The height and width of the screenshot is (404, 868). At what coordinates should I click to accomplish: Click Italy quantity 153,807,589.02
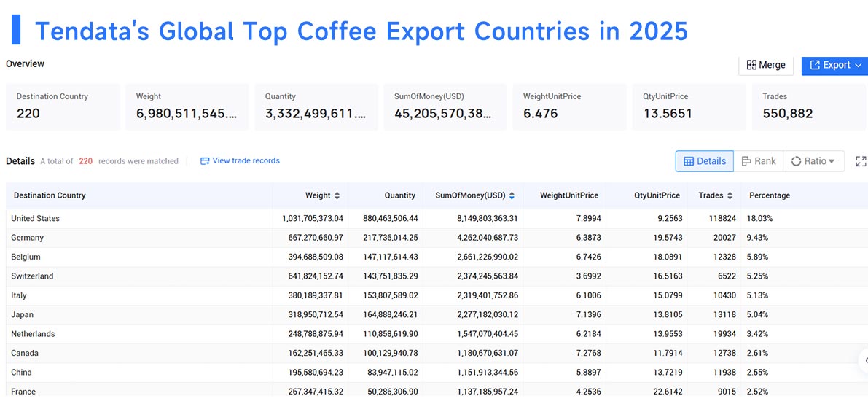click(x=390, y=295)
